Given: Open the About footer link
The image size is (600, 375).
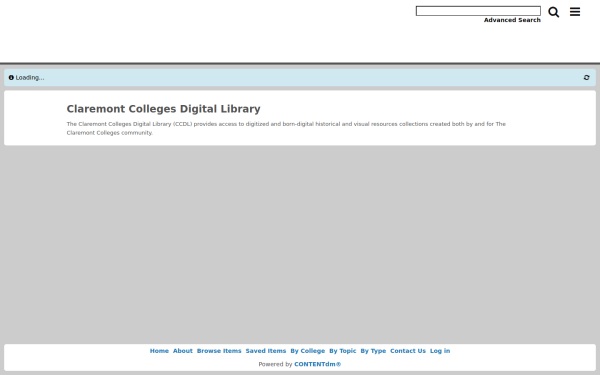Looking at the screenshot, I should tap(183, 351).
